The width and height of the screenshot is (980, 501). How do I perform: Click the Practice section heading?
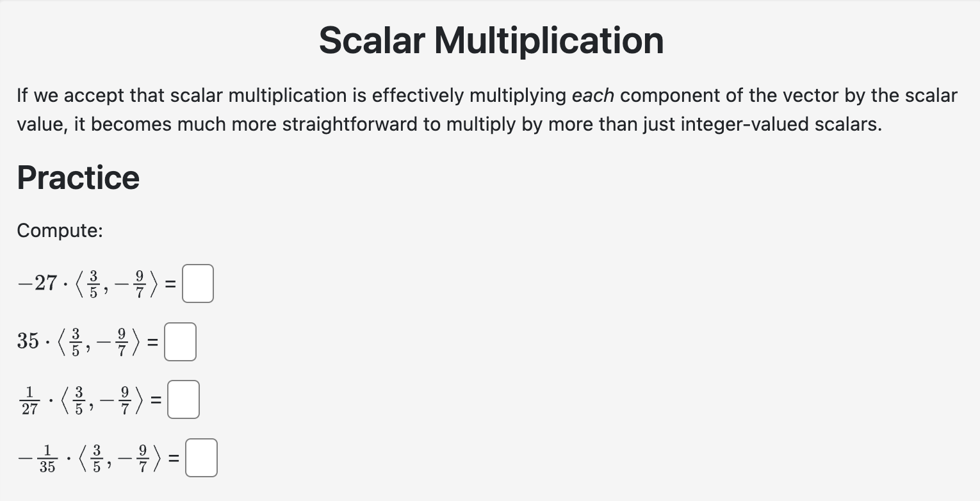[78, 177]
